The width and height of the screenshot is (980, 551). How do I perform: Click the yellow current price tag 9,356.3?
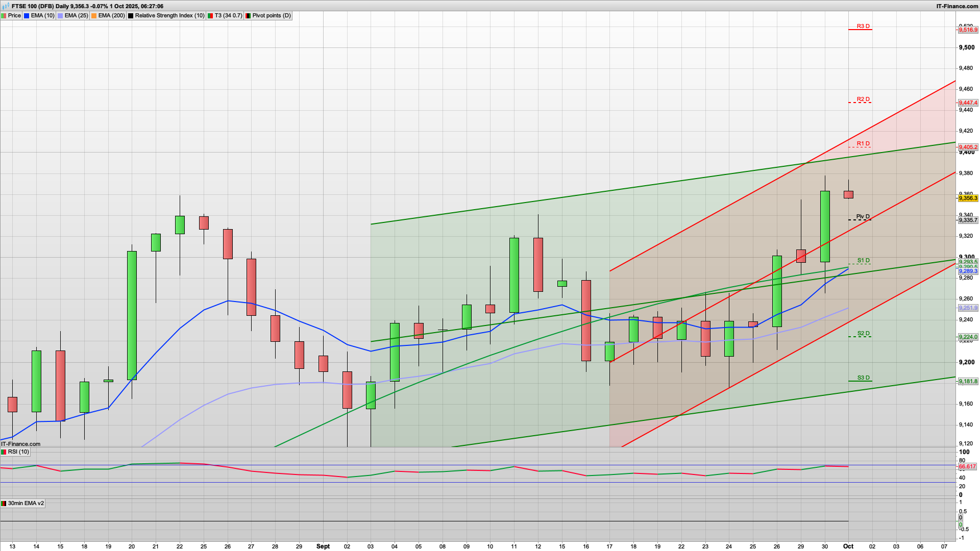968,198
